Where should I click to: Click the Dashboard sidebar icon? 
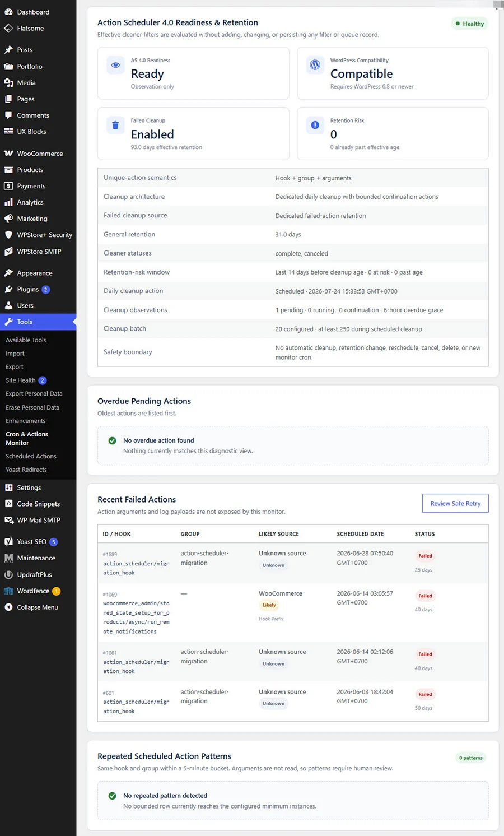[8, 12]
